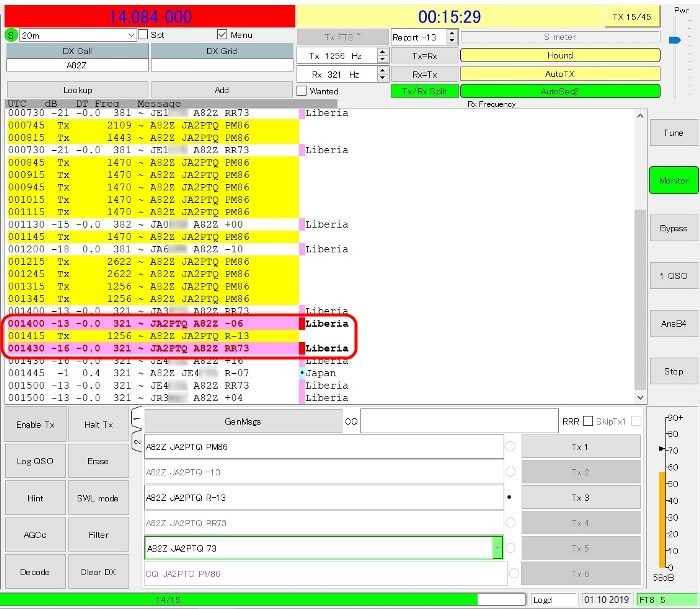Click the AGCc button
This screenshot has width=700, height=609.
(36, 535)
